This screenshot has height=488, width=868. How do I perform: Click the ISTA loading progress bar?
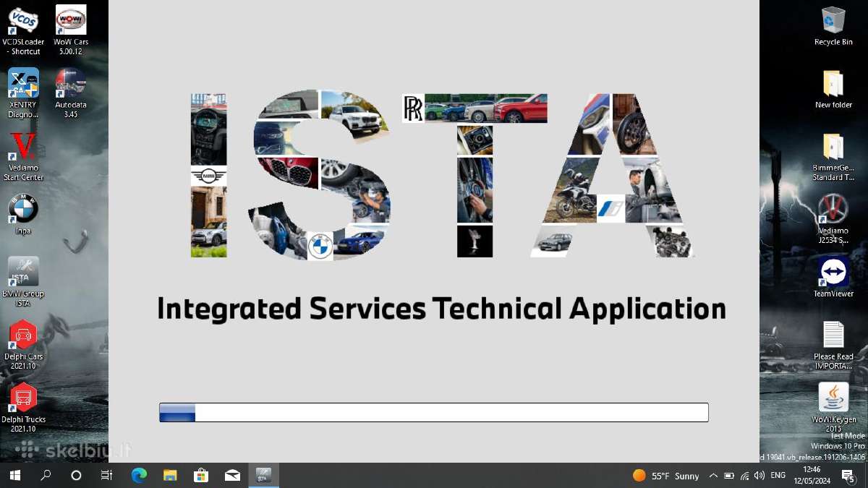[434, 412]
